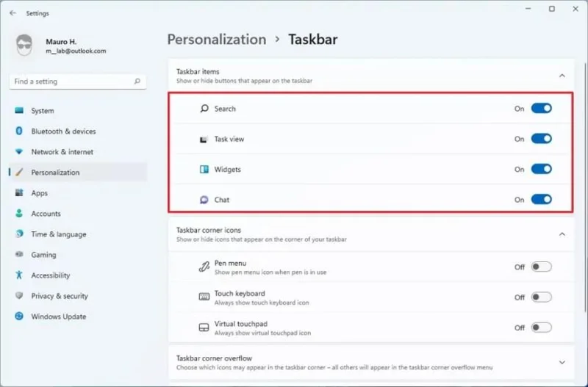Open Privacy & security label in sidebar
This screenshot has height=387, width=588.
pos(60,296)
